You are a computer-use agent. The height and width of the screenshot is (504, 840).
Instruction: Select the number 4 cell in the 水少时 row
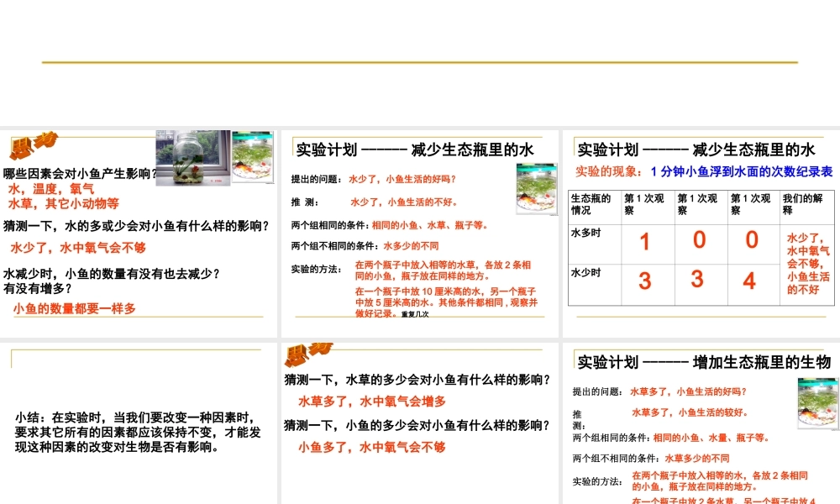[x=751, y=279]
